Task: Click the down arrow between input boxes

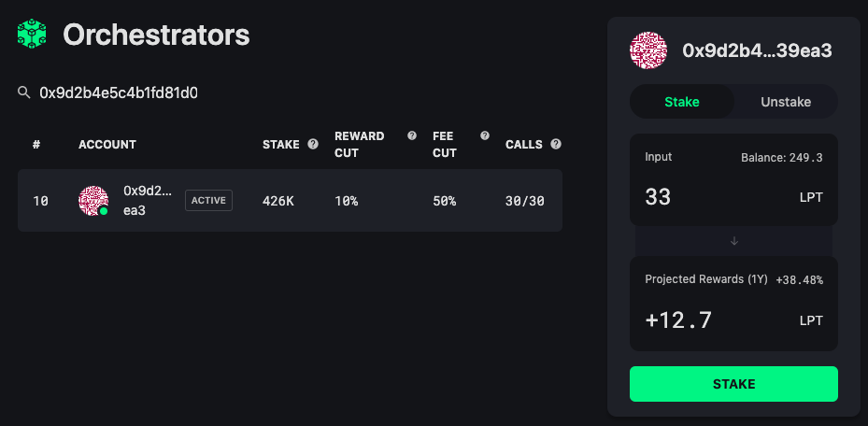Action: point(734,241)
